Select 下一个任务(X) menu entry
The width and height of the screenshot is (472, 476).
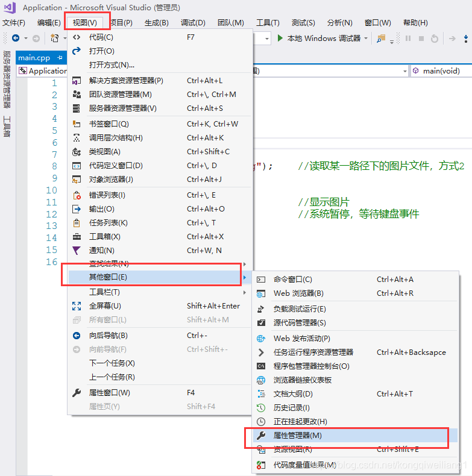tap(160, 363)
